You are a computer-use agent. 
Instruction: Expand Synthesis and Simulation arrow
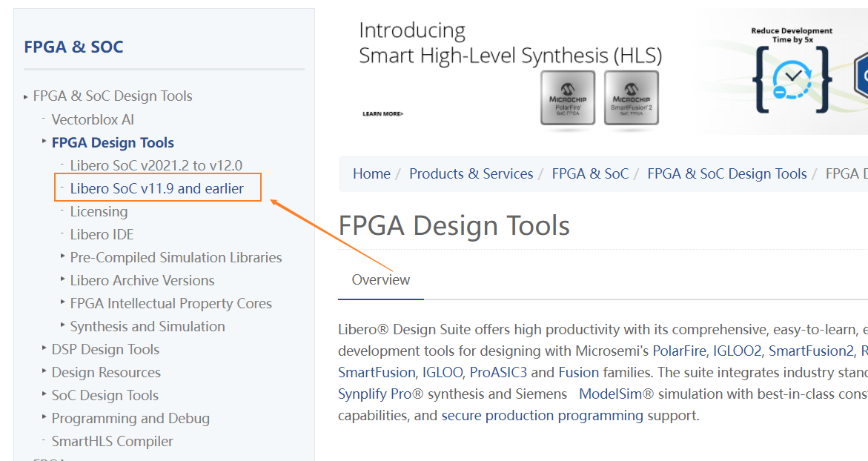[62, 325]
